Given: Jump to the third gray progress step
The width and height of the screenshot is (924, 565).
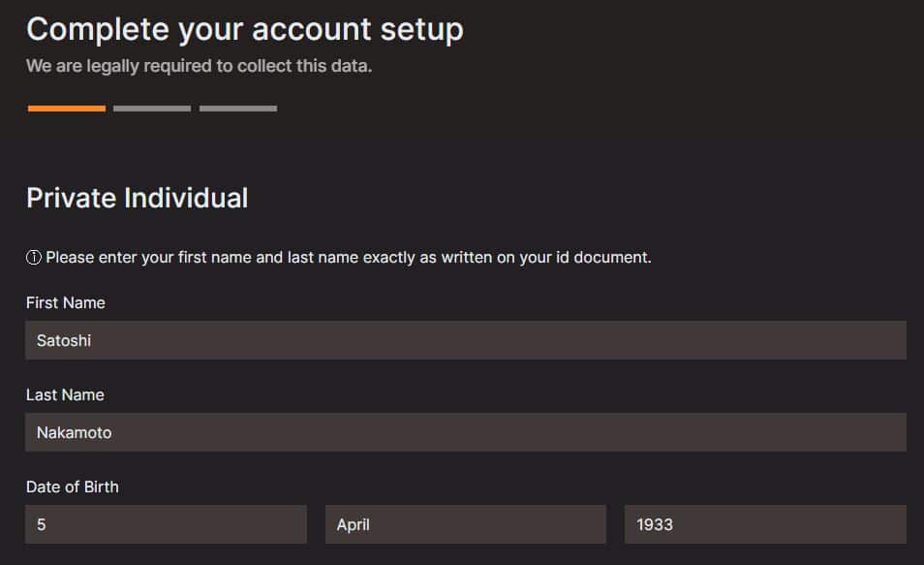Looking at the screenshot, I should [x=238, y=109].
